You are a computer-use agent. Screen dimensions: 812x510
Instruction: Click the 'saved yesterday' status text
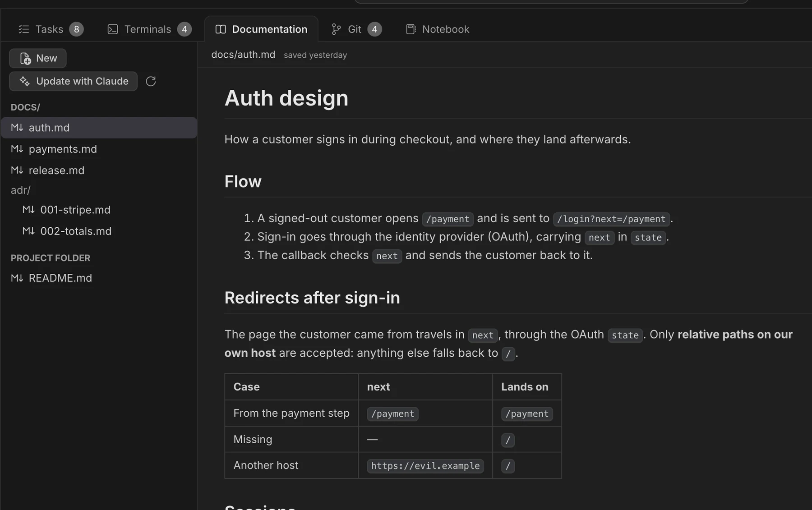315,55
